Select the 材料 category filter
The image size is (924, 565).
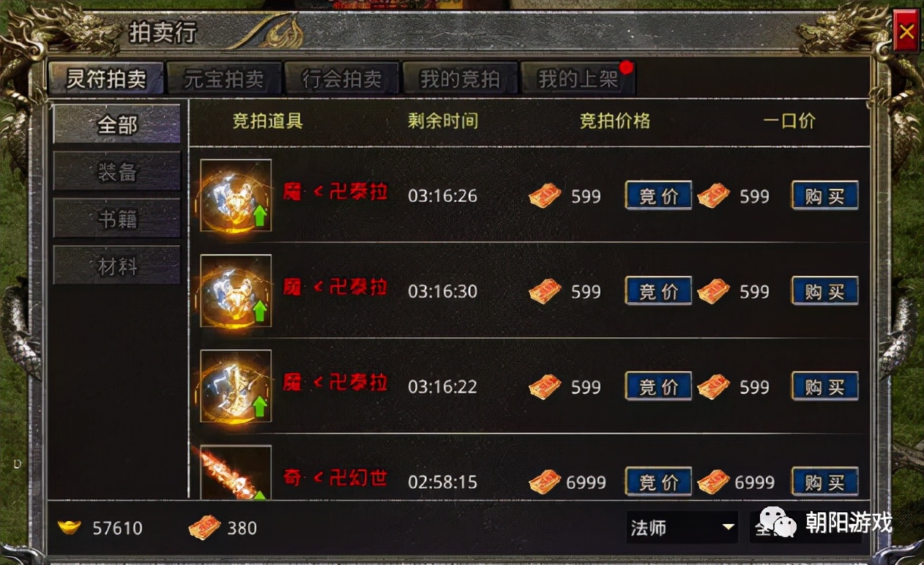tap(117, 266)
